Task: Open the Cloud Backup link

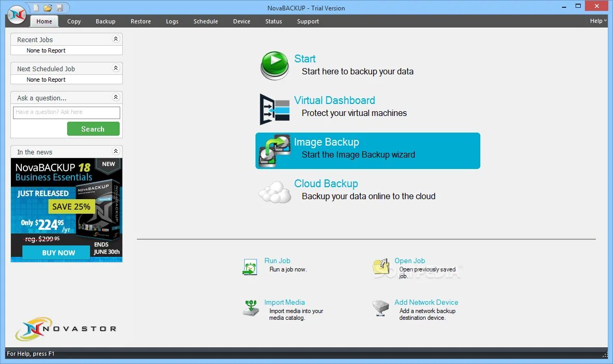Action: [326, 184]
